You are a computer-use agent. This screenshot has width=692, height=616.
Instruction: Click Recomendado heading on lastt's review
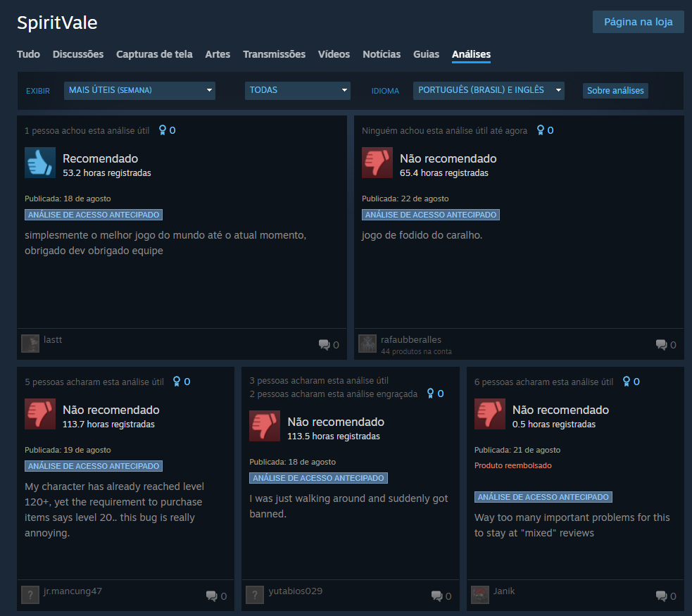100,158
